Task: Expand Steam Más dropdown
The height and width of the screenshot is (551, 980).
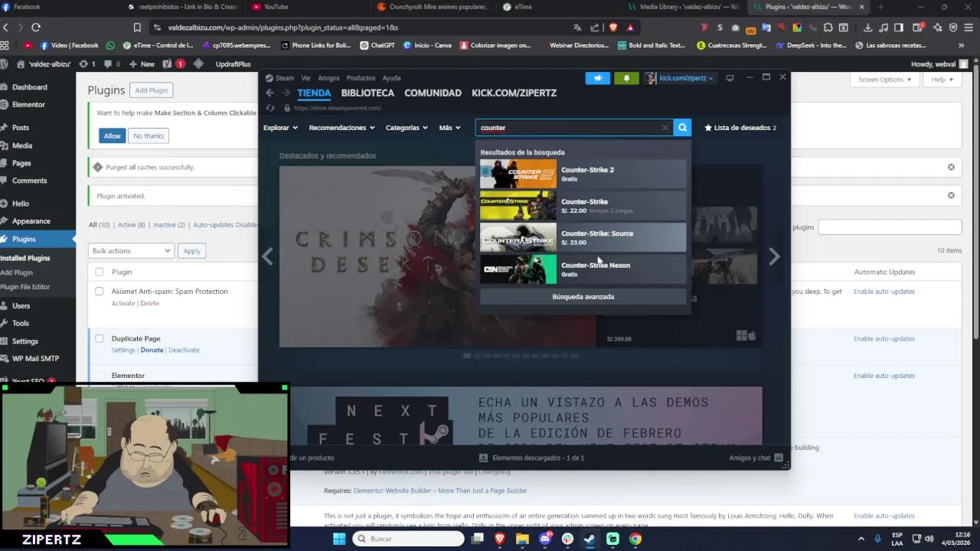Action: coord(449,128)
